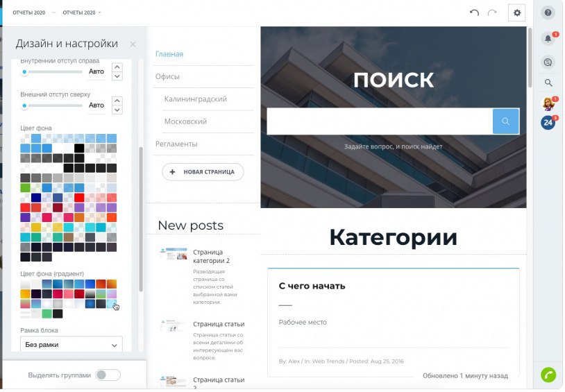Select Калининградский submenu item

click(196, 99)
